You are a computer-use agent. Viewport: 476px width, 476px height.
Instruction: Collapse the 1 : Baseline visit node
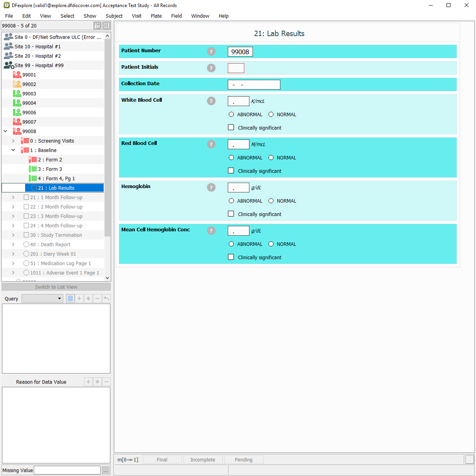(13, 150)
